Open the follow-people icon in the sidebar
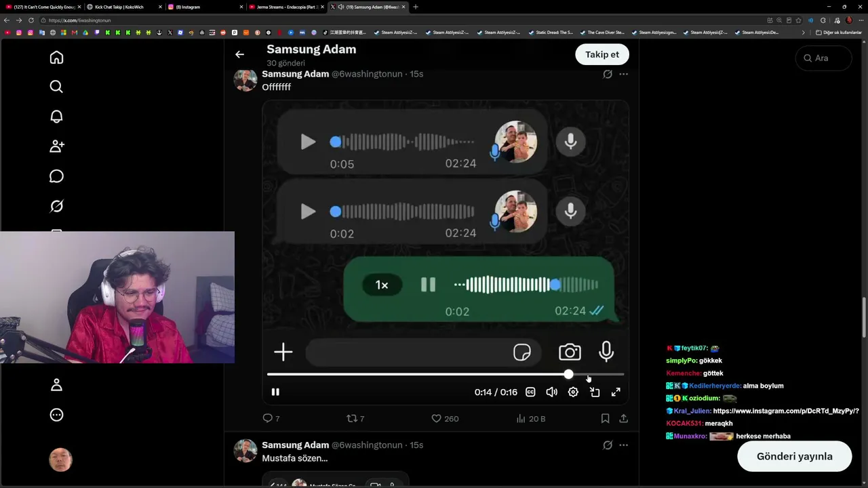The height and width of the screenshot is (488, 868). pyautogui.click(x=56, y=146)
